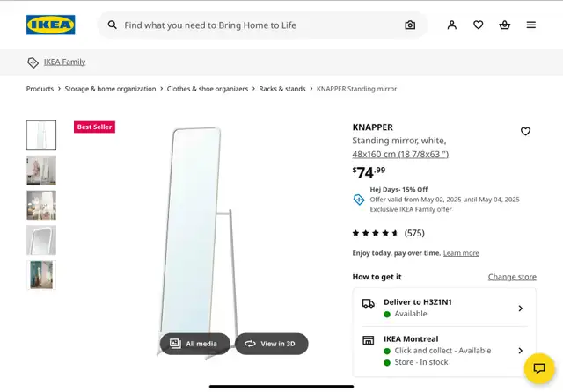Go to Racks & stands breadcrumb
The width and height of the screenshot is (563, 392).
click(x=282, y=89)
